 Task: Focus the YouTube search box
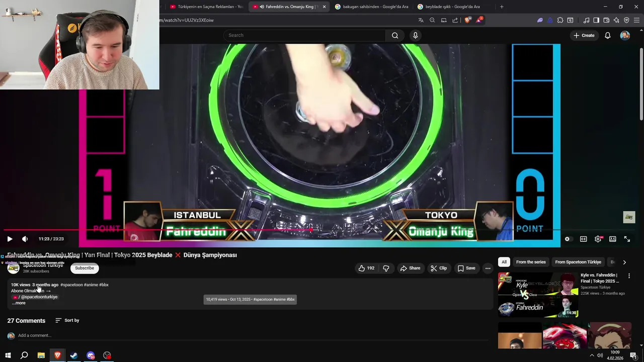[304, 35]
